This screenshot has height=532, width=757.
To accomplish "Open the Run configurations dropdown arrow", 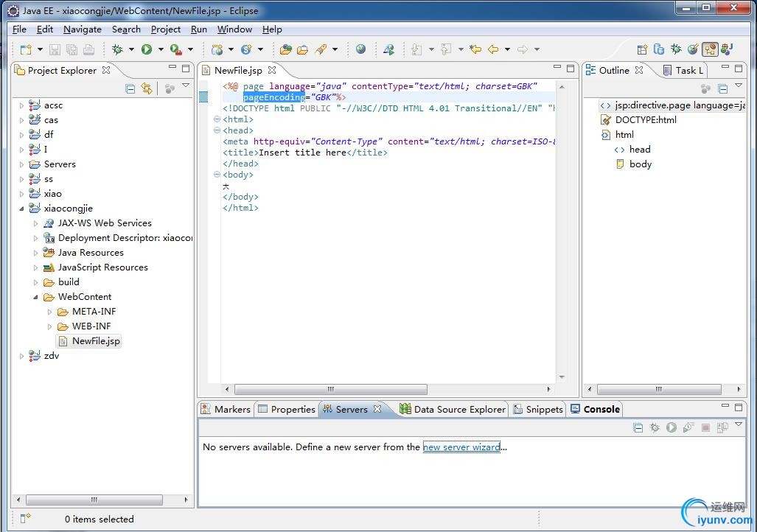I will (x=161, y=49).
